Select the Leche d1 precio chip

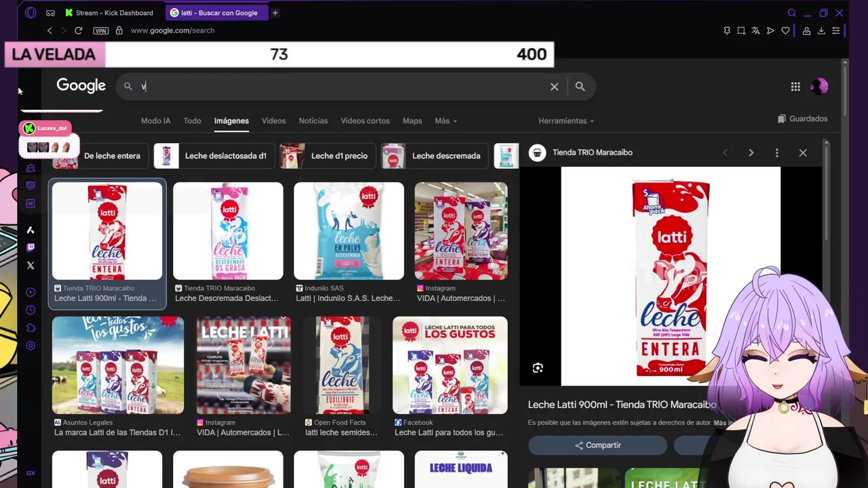[327, 156]
